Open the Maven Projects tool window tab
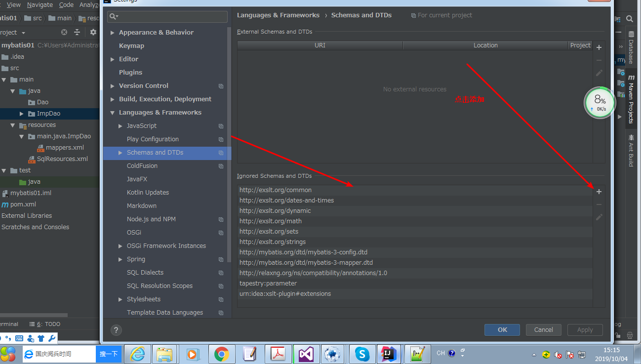This screenshot has height=364, width=641. (x=631, y=99)
